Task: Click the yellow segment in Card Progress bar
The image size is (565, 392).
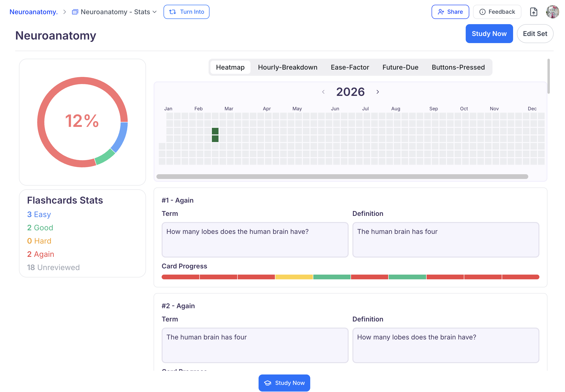Action: (294, 277)
